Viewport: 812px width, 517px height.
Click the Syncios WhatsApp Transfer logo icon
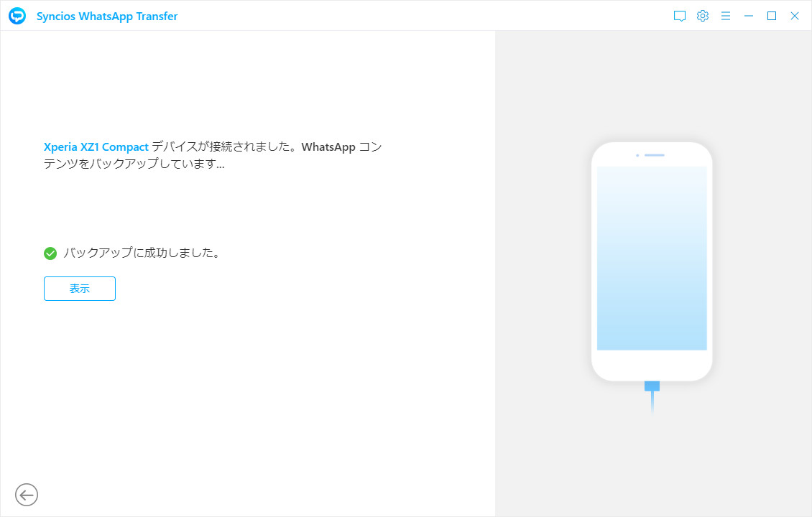17,16
